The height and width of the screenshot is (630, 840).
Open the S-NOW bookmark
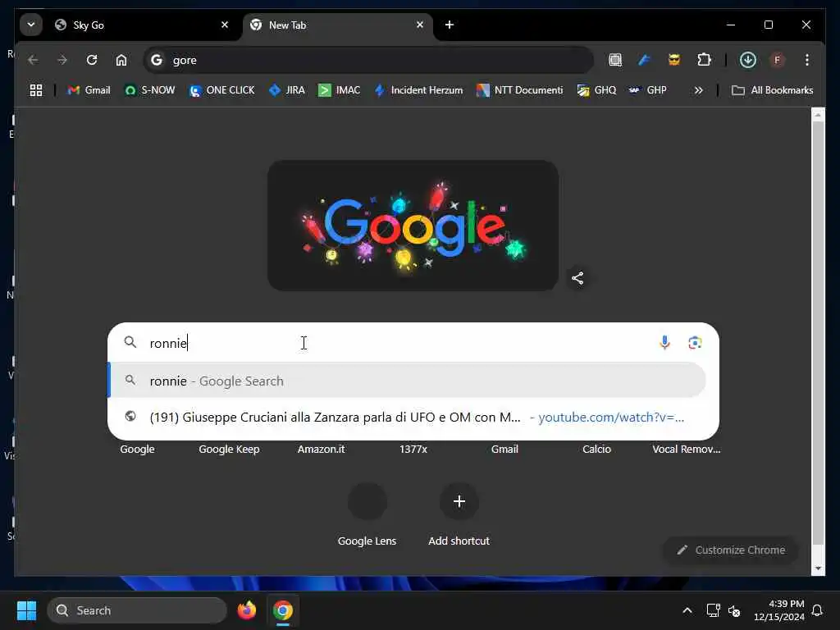(150, 90)
